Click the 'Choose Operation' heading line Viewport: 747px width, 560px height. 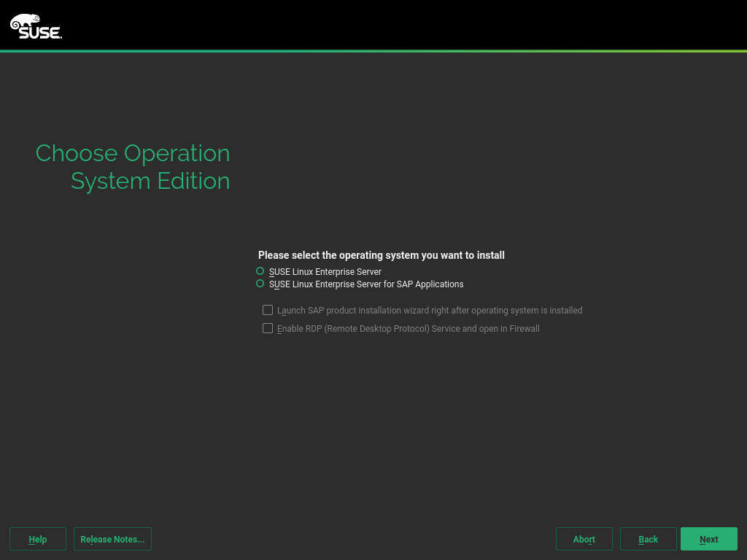point(133,153)
